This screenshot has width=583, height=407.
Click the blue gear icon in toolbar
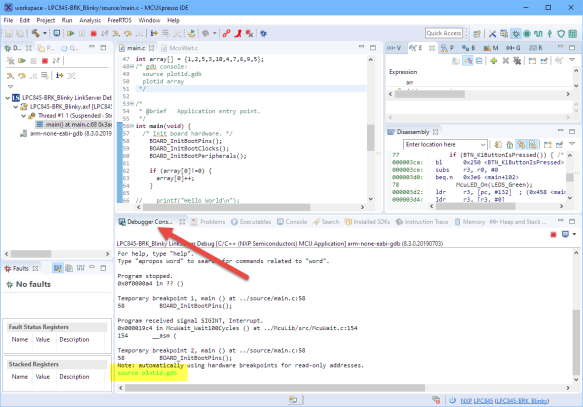pos(264,33)
